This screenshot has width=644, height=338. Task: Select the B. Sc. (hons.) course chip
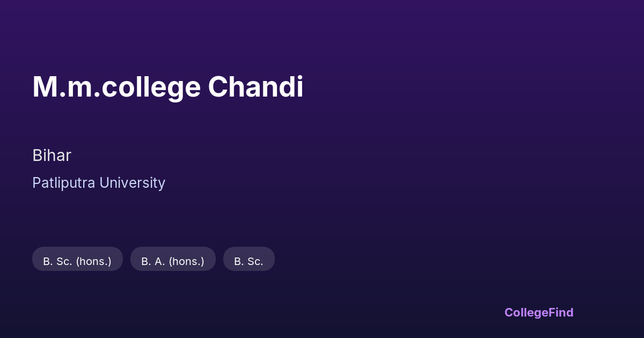77,261
